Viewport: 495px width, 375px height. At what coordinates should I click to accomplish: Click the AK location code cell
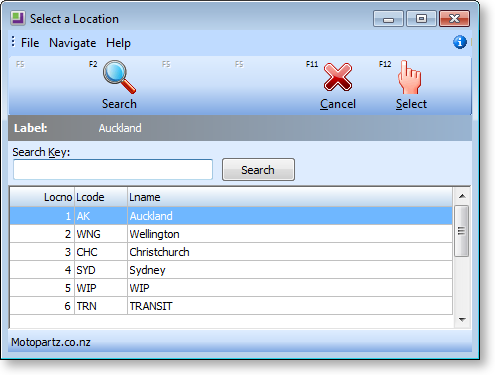(101, 216)
